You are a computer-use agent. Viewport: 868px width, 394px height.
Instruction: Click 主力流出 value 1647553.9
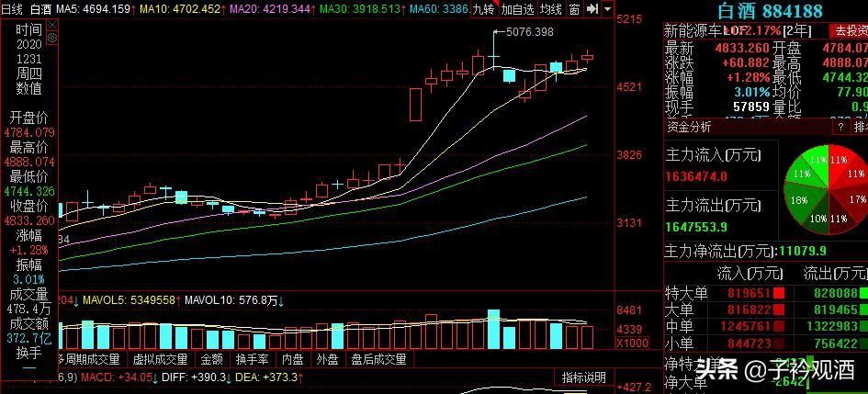pyautogui.click(x=696, y=227)
